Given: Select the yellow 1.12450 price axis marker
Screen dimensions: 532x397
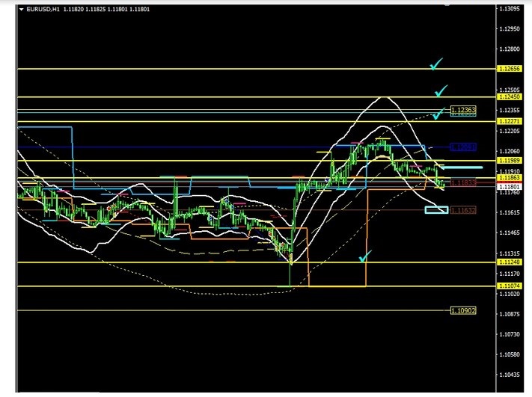Looking at the screenshot, I should click(508, 96).
